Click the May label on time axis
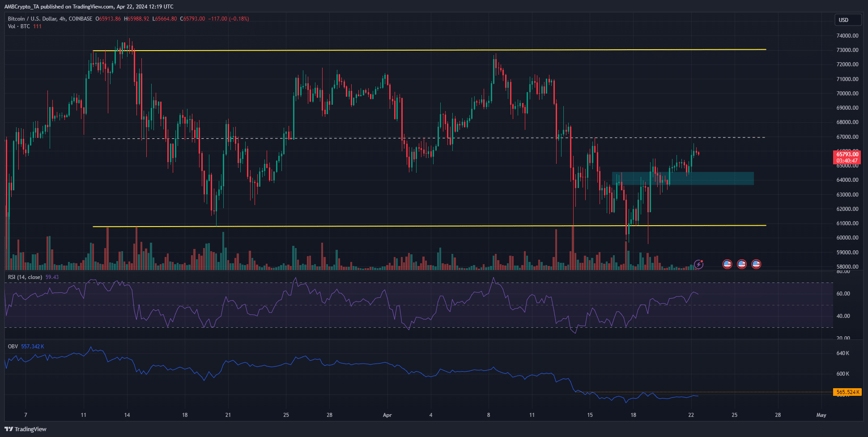The image size is (868, 437). coord(821,415)
